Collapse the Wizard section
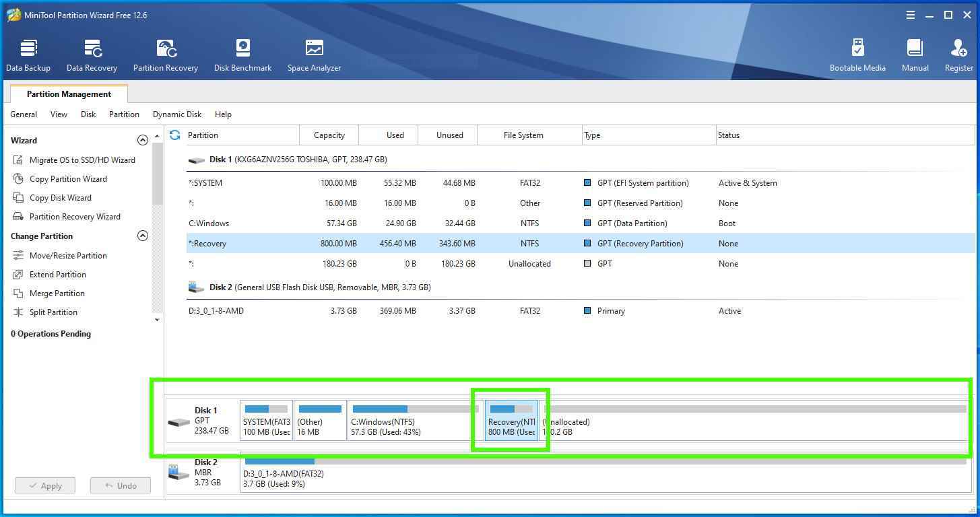This screenshot has width=980, height=517. (x=142, y=140)
